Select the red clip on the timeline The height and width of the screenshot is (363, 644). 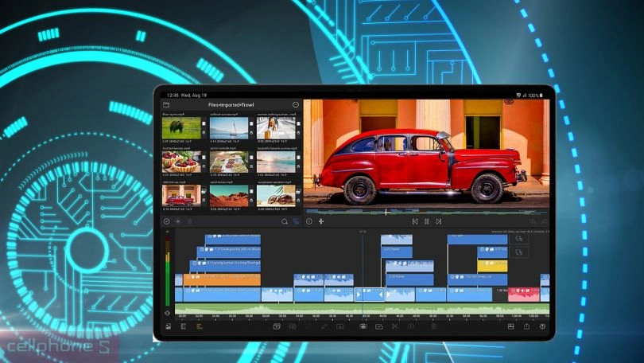point(522,294)
